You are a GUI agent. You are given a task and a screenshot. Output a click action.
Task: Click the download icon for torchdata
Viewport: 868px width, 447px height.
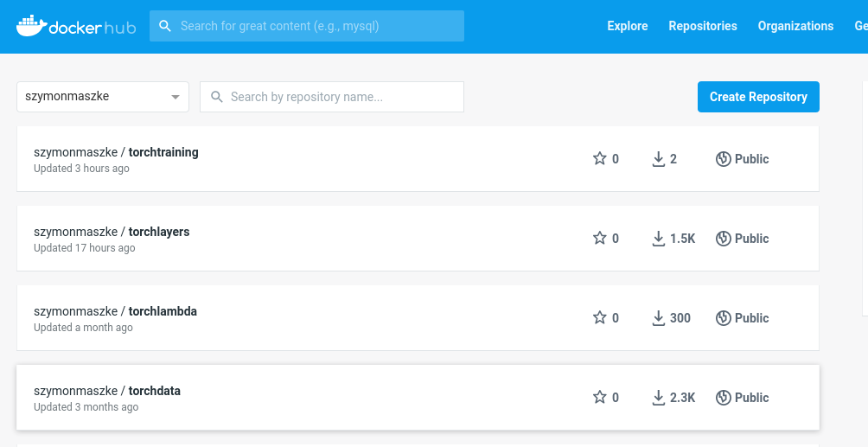[659, 398]
